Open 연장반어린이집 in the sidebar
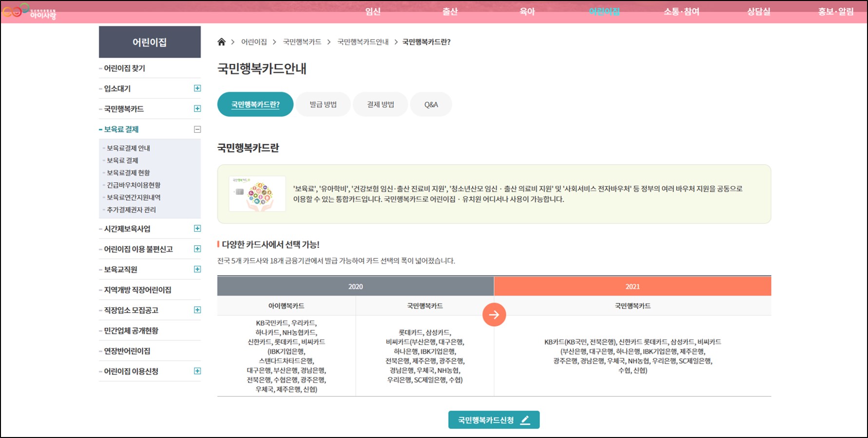This screenshot has width=868, height=438. [127, 351]
